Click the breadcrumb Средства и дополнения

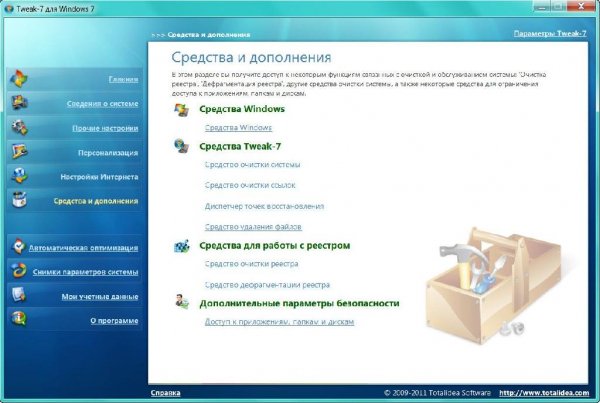click(209, 34)
